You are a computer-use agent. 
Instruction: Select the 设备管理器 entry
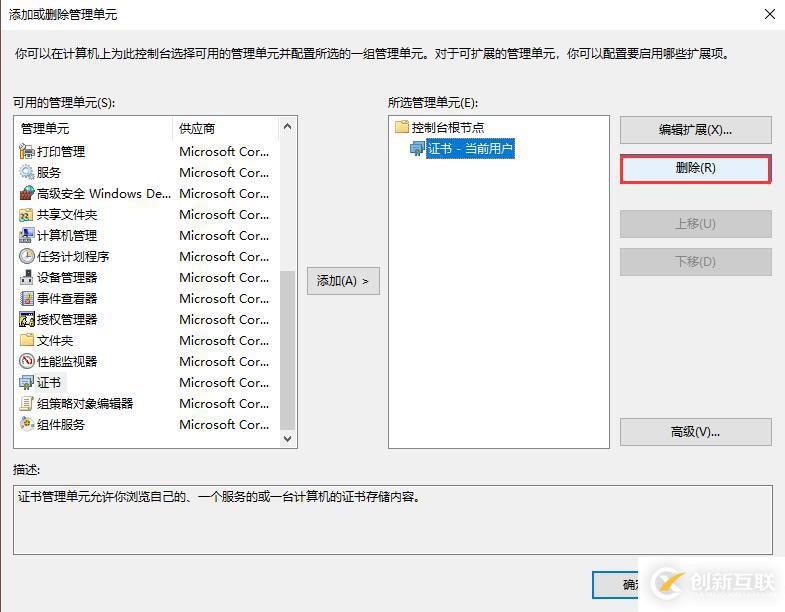67,277
